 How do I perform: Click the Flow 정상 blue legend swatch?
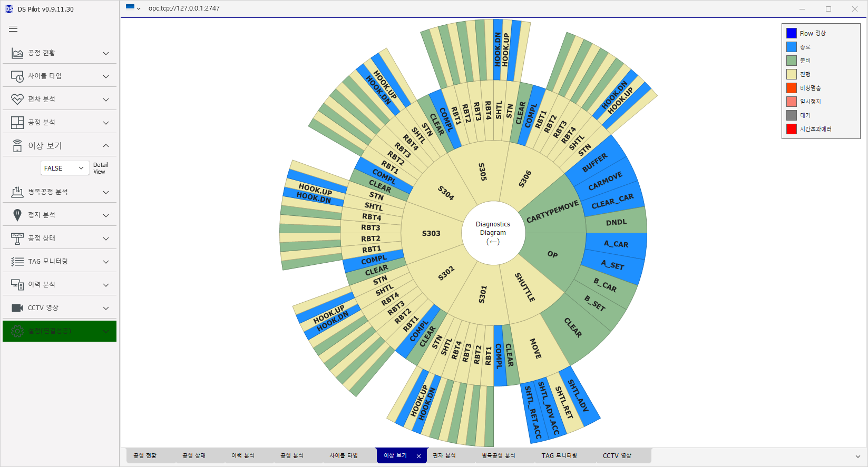click(792, 33)
